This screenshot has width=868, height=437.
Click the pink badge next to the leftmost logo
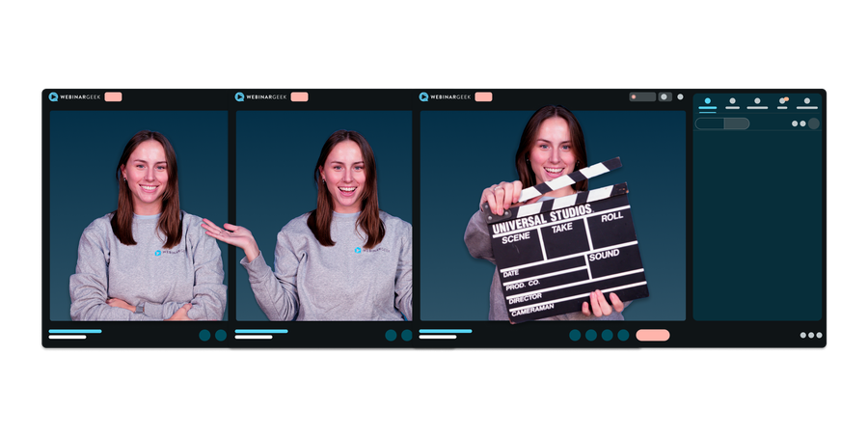pyautogui.click(x=113, y=96)
